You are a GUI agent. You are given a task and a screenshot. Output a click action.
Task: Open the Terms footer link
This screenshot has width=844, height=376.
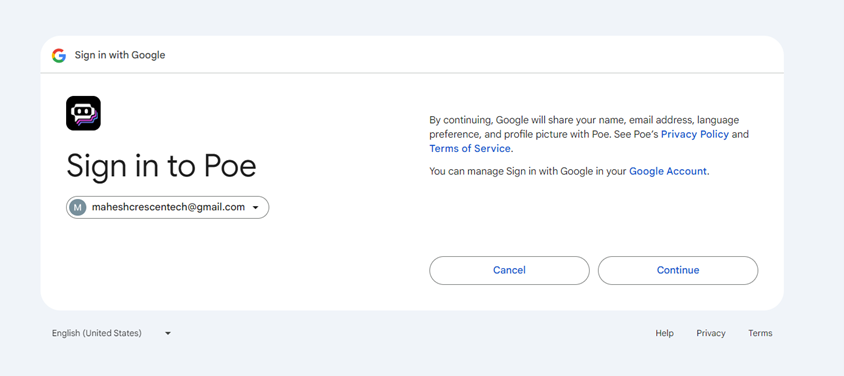click(760, 334)
